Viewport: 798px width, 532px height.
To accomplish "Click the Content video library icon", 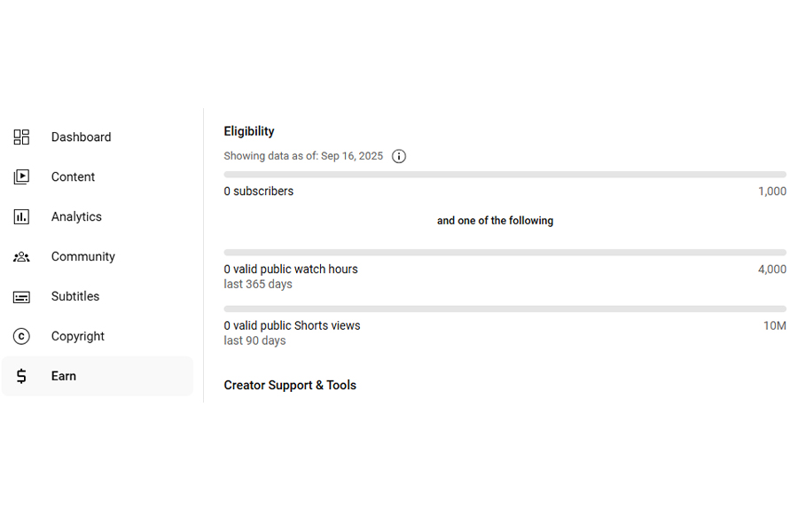I will pos(21,177).
